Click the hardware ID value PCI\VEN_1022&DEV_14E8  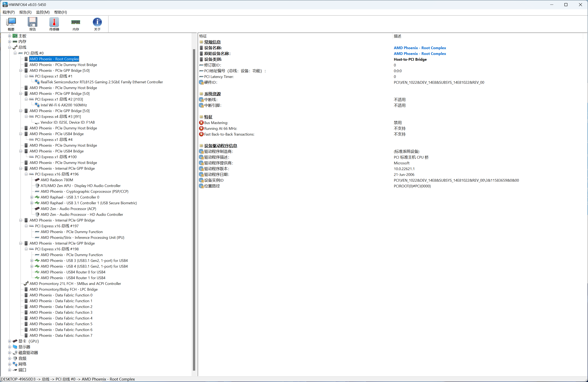coord(439,82)
